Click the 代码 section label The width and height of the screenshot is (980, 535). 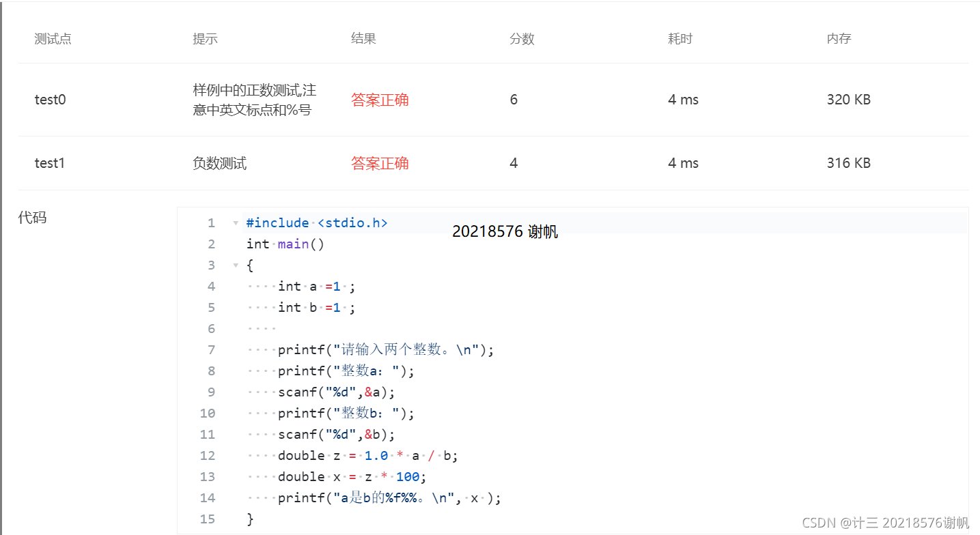(32, 218)
